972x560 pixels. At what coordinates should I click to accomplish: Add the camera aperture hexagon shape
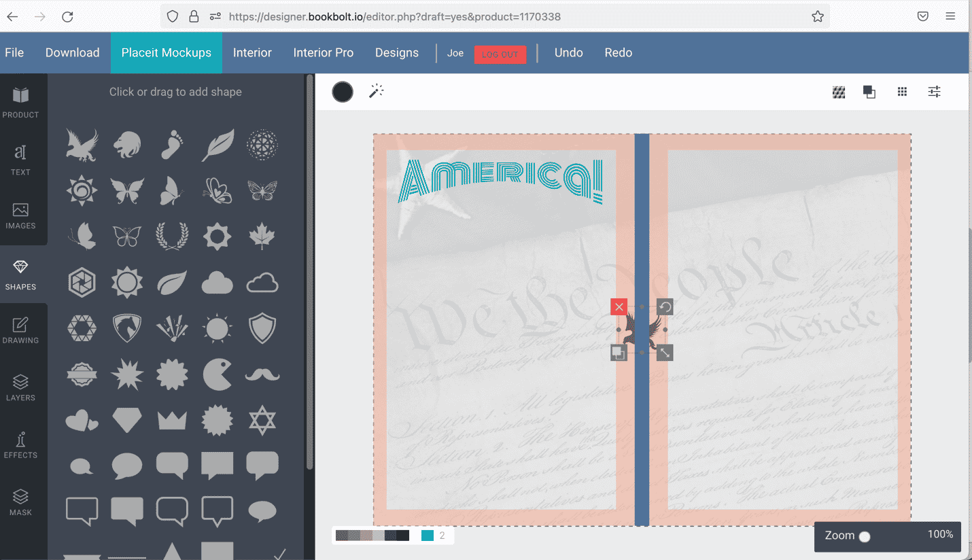(x=82, y=282)
